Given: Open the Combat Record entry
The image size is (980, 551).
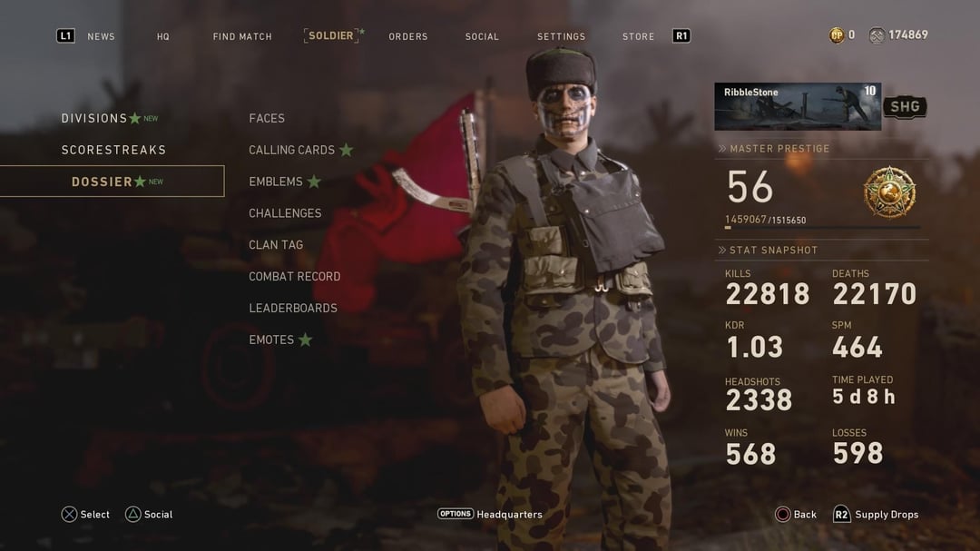Looking at the screenshot, I should click(294, 277).
